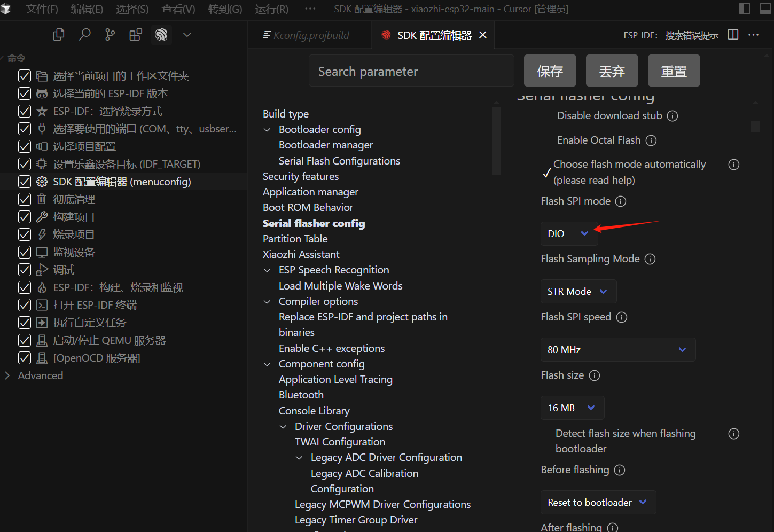Image resolution: width=774 pixels, height=532 pixels.
Task: Toggle Choose flash mode automatically checkmark
Action: [x=546, y=173]
